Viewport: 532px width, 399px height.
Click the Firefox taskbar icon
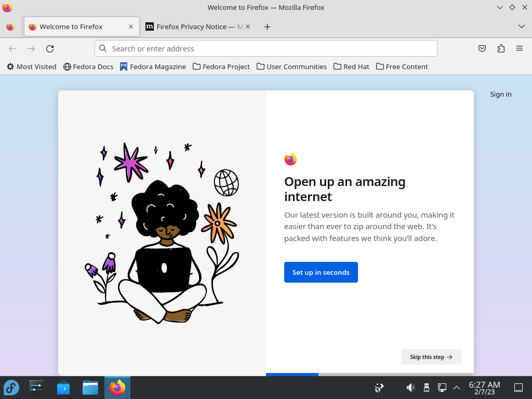[x=117, y=388]
